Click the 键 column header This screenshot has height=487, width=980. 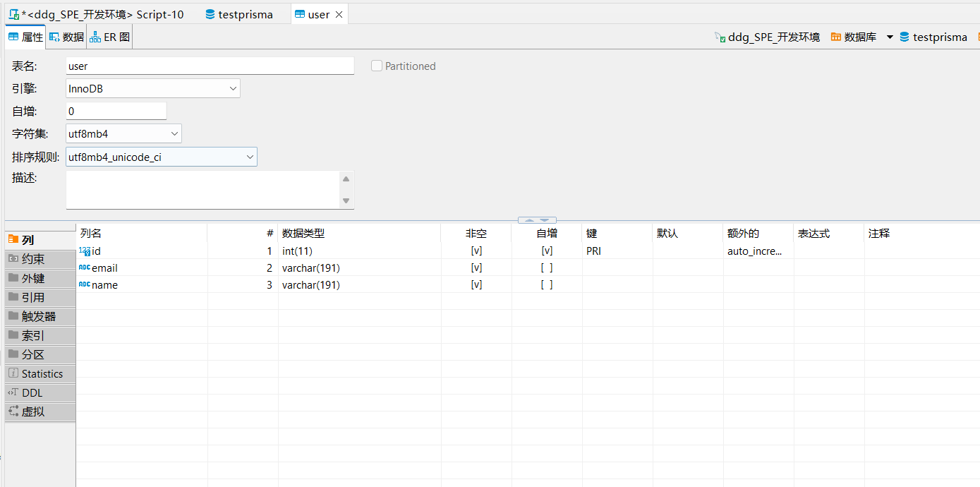[617, 233]
